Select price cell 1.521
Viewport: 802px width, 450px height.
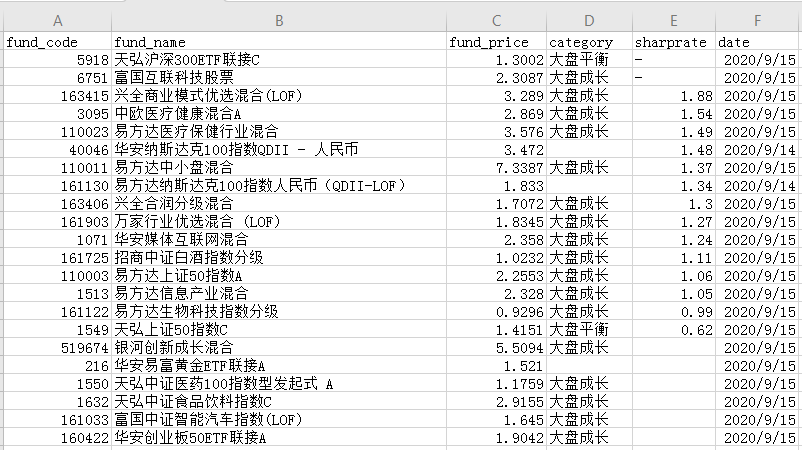pyautogui.click(x=496, y=366)
